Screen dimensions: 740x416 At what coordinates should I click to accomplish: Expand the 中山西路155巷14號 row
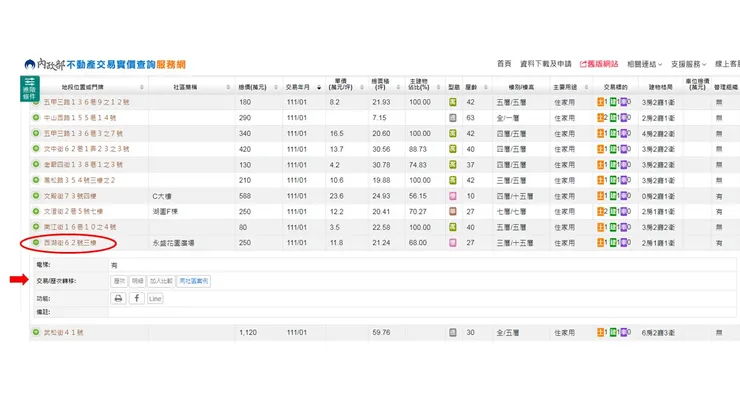36,118
